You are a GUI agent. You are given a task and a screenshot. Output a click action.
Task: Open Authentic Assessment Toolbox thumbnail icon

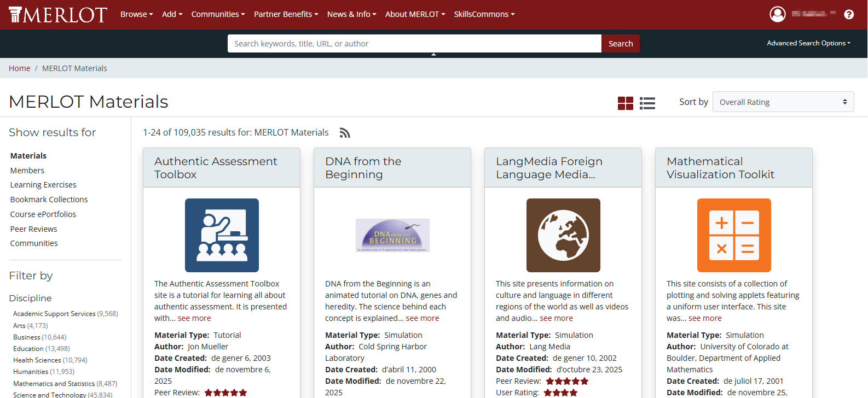222,235
